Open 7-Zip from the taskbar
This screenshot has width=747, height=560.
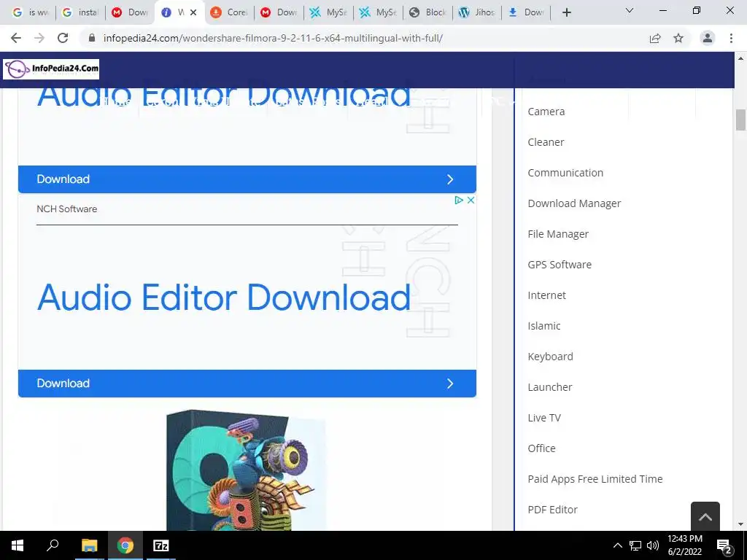pyautogui.click(x=161, y=545)
